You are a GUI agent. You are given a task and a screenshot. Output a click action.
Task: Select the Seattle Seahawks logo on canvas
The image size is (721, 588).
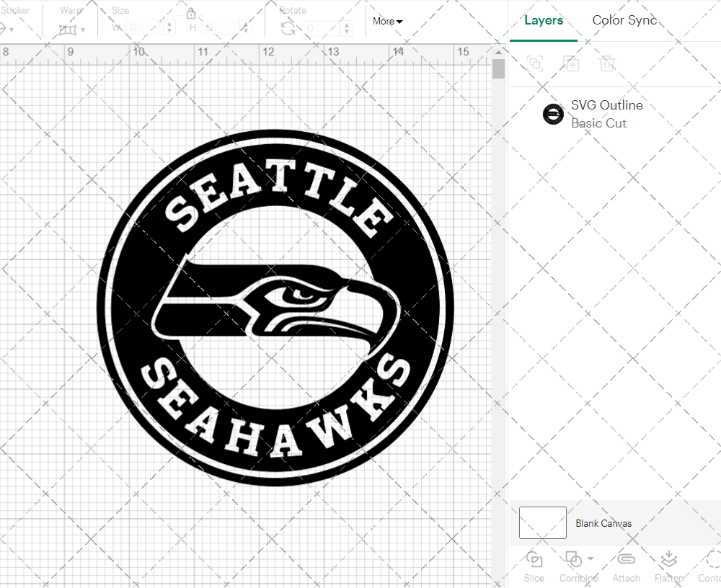click(x=275, y=308)
